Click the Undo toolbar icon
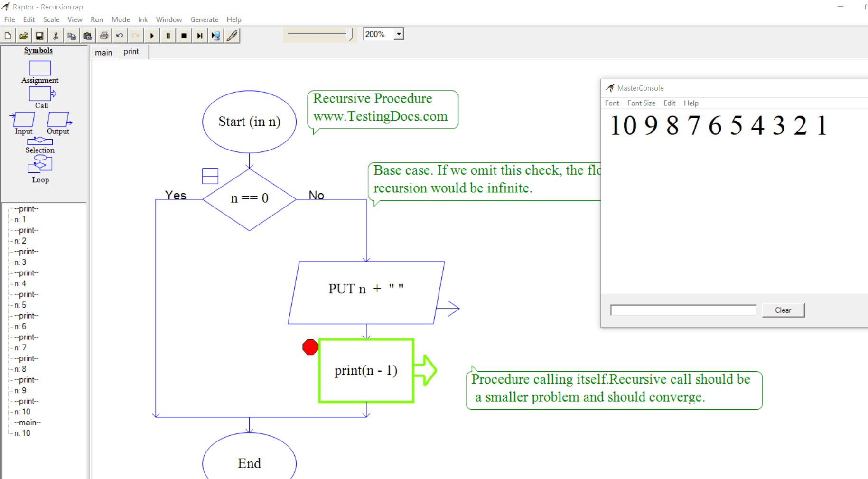This screenshot has width=868, height=479. pos(120,35)
